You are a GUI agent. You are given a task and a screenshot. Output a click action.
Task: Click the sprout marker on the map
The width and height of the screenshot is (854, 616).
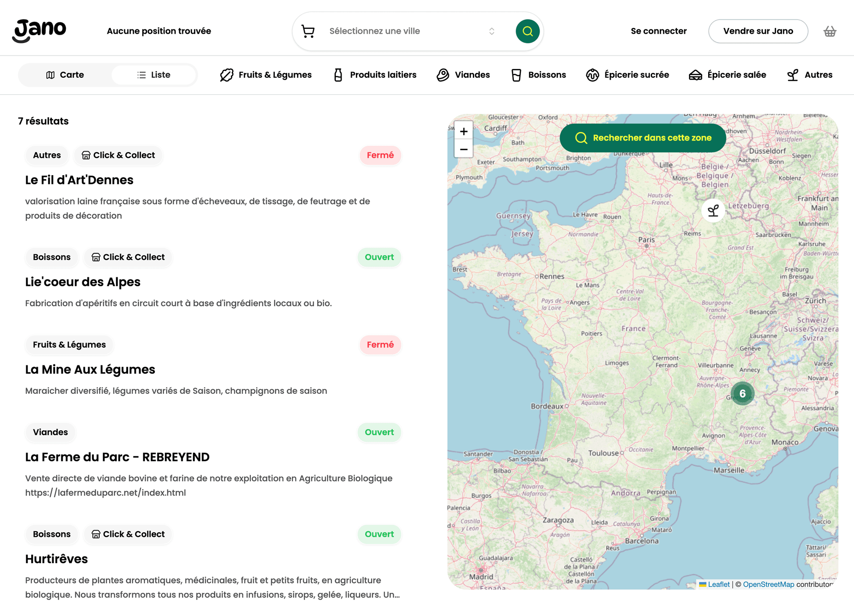pyautogui.click(x=713, y=211)
